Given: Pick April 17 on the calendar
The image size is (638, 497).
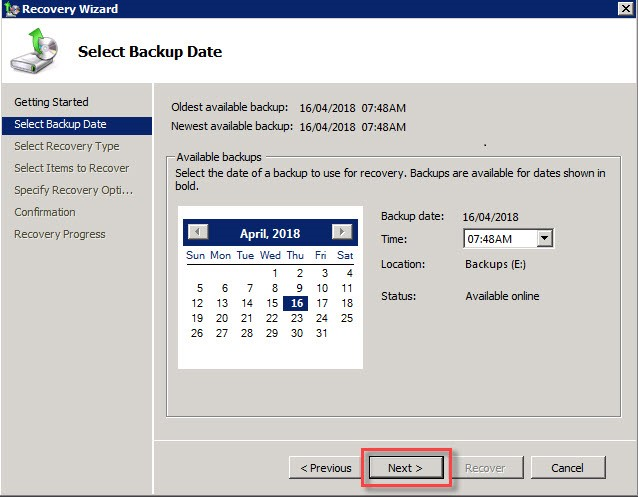Looking at the screenshot, I should click(322, 303).
